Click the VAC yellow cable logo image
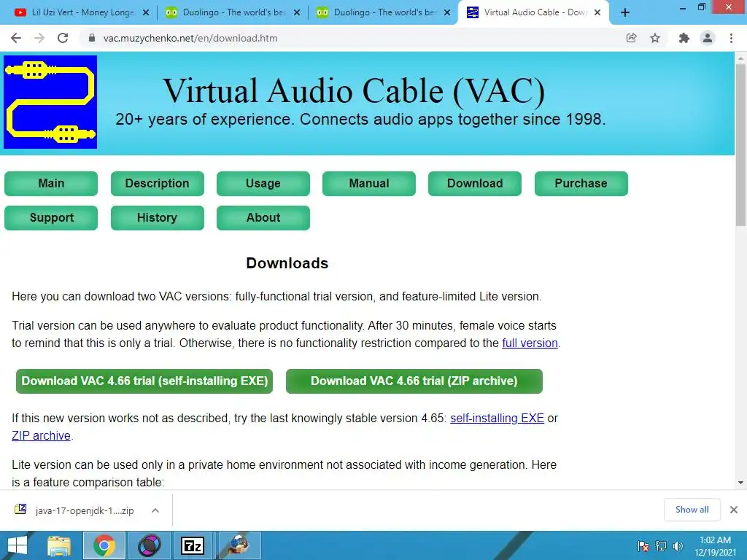 [50, 102]
